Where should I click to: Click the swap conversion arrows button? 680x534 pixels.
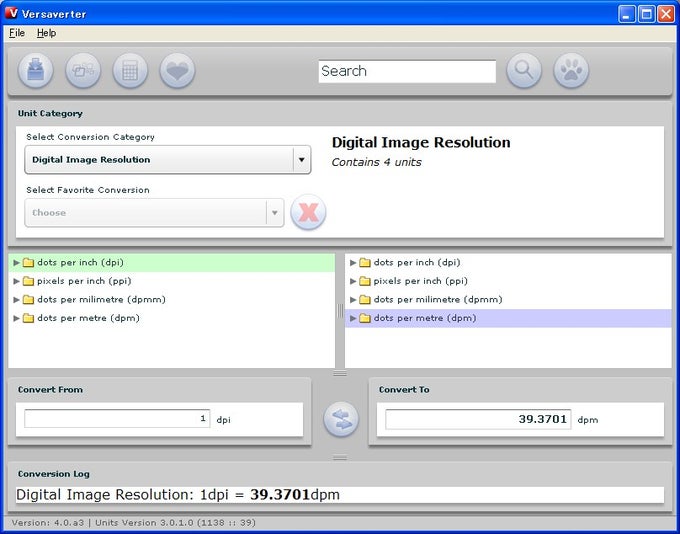pos(341,419)
